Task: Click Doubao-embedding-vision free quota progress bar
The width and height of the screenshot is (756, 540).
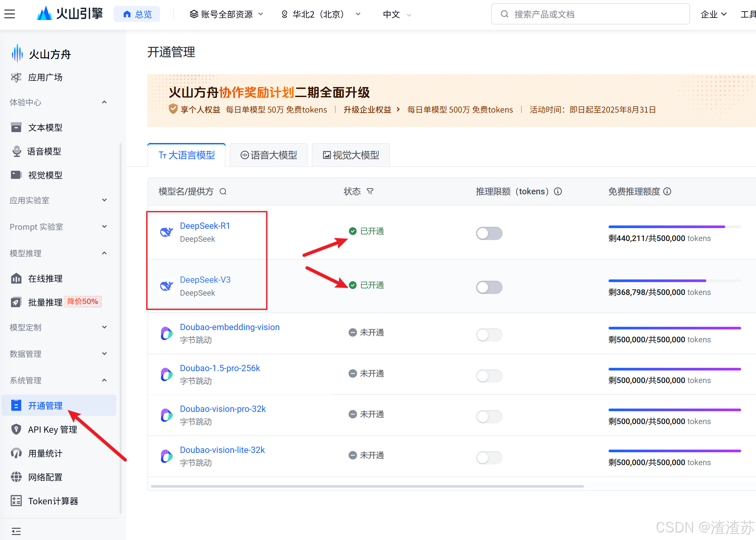Action: [675, 328]
